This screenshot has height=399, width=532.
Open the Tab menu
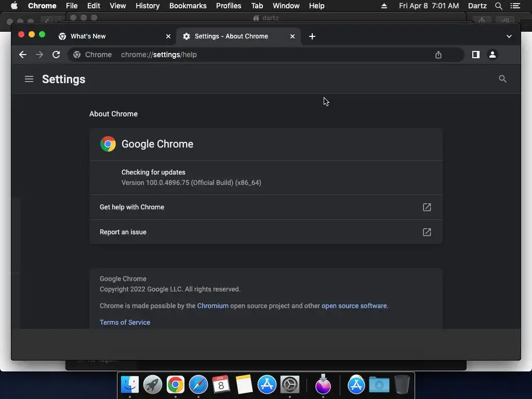[x=257, y=6]
